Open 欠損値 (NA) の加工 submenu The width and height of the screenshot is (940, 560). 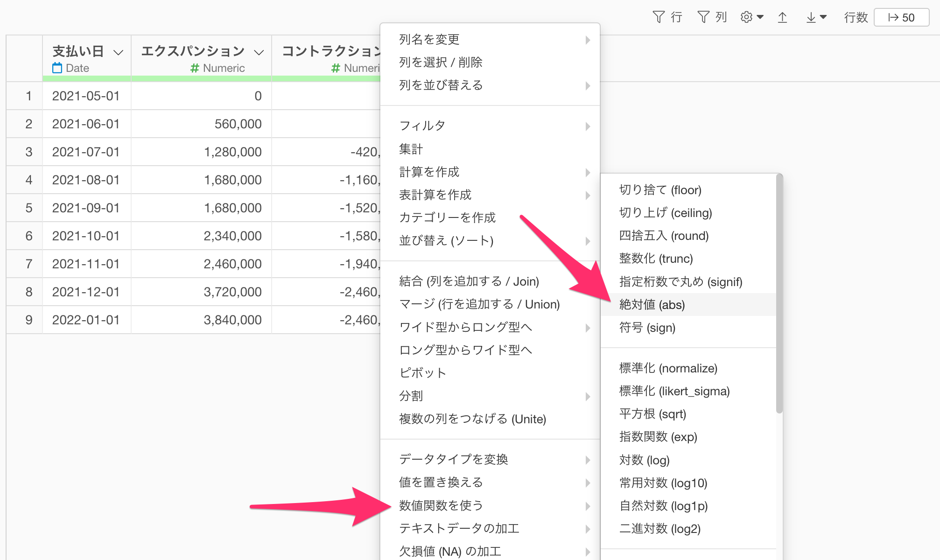tap(490, 551)
